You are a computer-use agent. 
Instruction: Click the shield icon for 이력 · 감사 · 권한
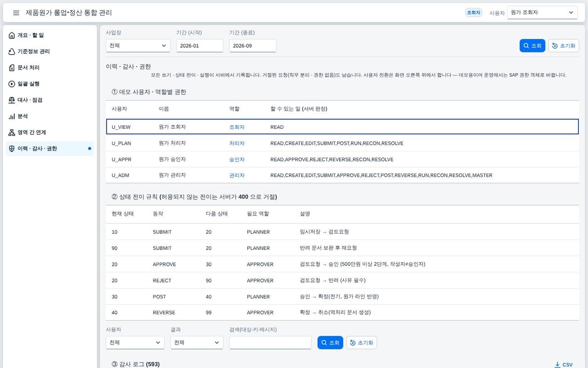12,149
